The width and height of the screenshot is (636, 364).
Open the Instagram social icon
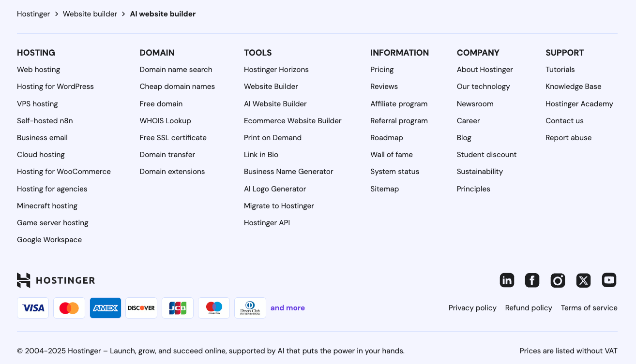coord(558,280)
